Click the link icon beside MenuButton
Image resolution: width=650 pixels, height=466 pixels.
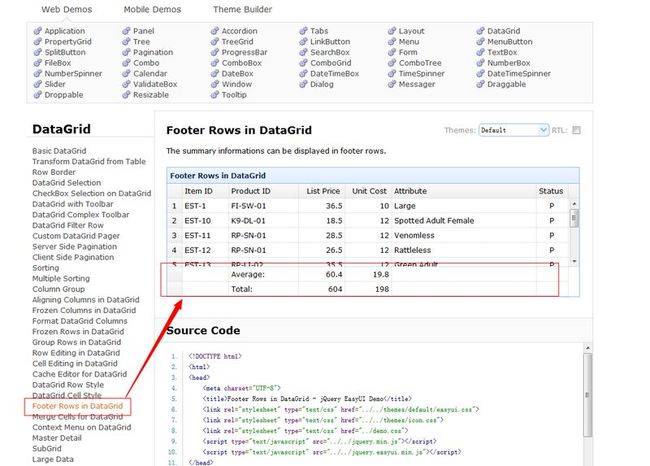pyautogui.click(x=480, y=41)
